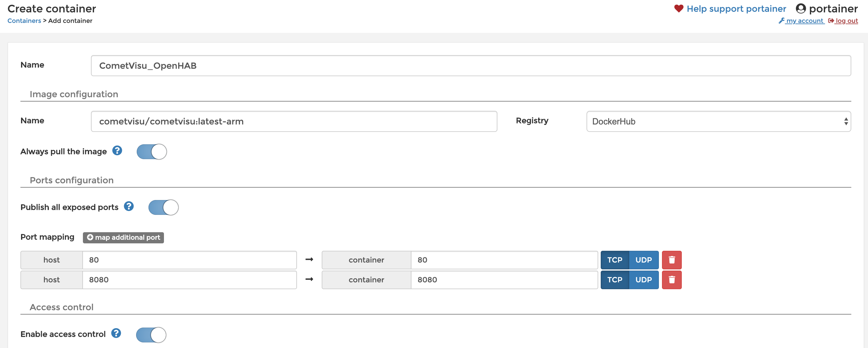Screen dimensions: 868x348
Task: Open my account link
Action: [801, 20]
